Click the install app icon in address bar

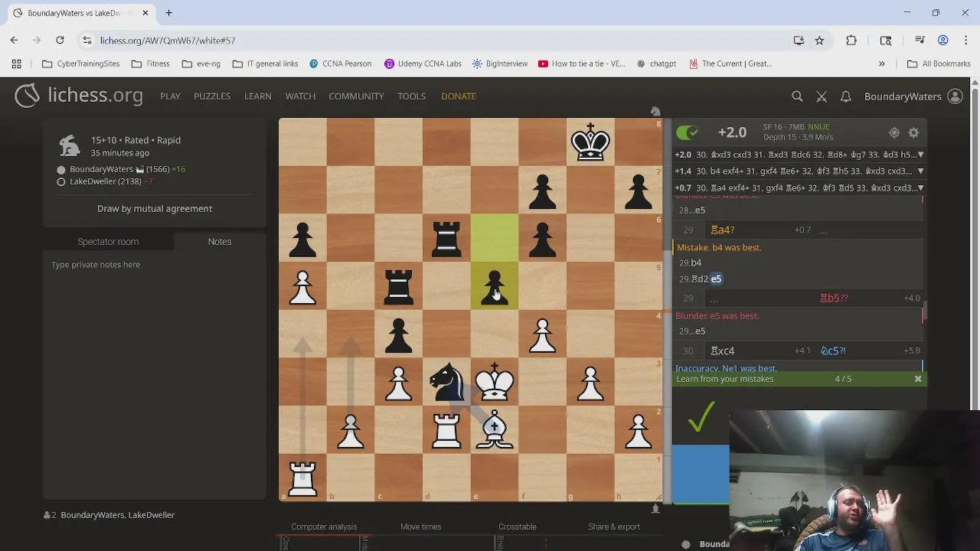pyautogui.click(x=799, y=40)
